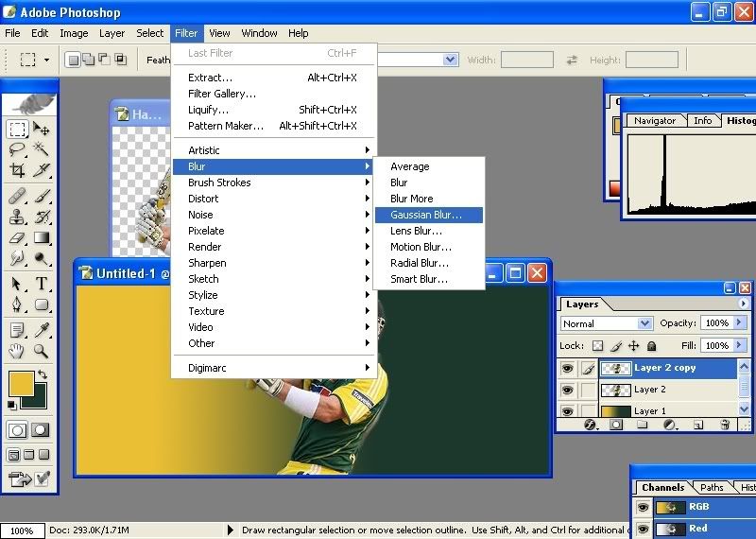
Task: Add a layer style in Layers panel
Action: (590, 426)
